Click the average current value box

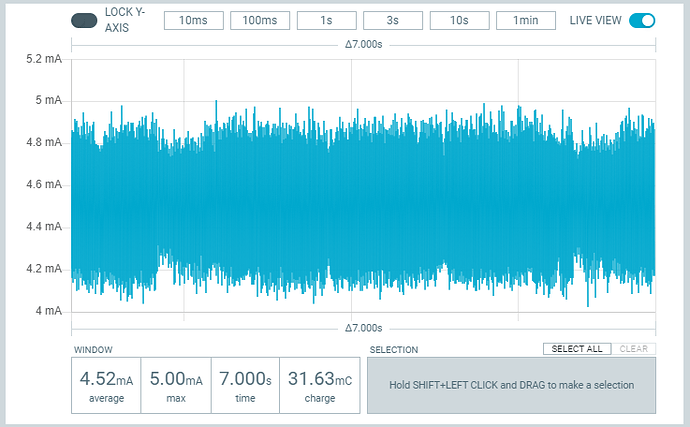tap(106, 385)
